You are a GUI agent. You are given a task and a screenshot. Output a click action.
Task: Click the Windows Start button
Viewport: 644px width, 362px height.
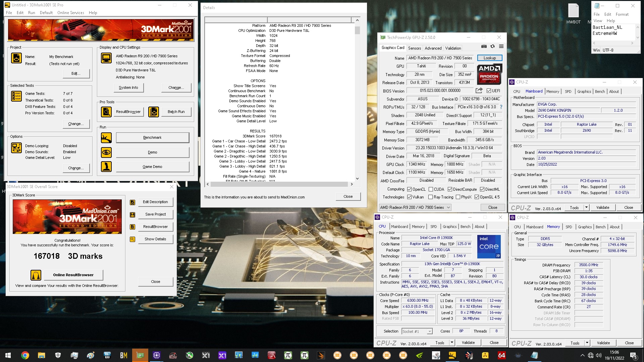[x=8, y=355]
